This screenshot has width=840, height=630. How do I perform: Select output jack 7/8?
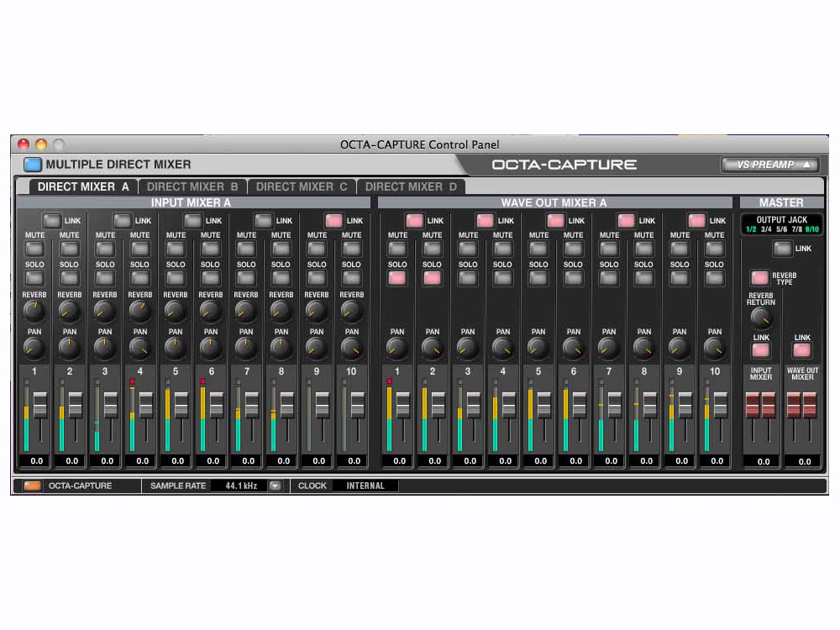click(x=797, y=229)
